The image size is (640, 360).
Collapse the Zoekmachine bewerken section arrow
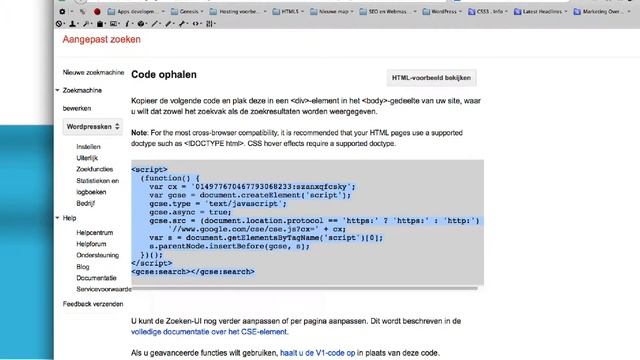[58, 90]
